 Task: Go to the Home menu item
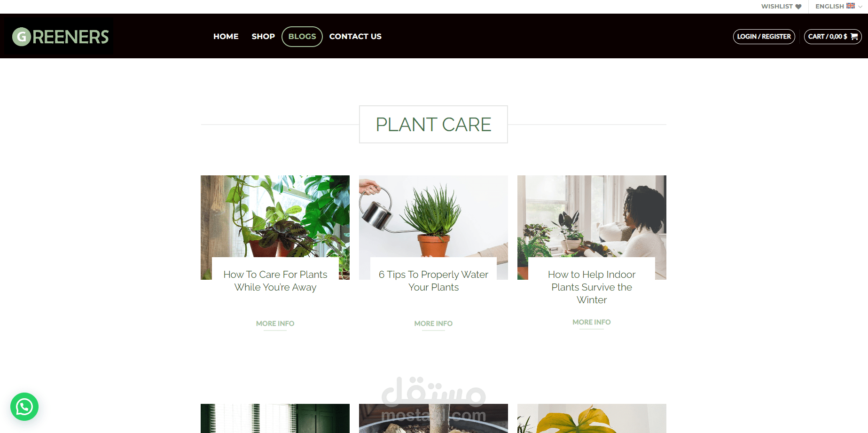(x=226, y=37)
